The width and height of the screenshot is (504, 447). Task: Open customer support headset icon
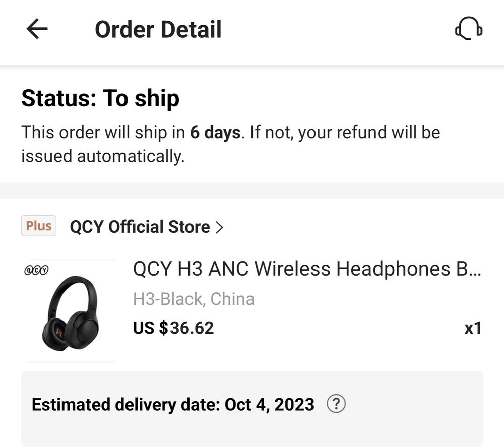pos(469,29)
